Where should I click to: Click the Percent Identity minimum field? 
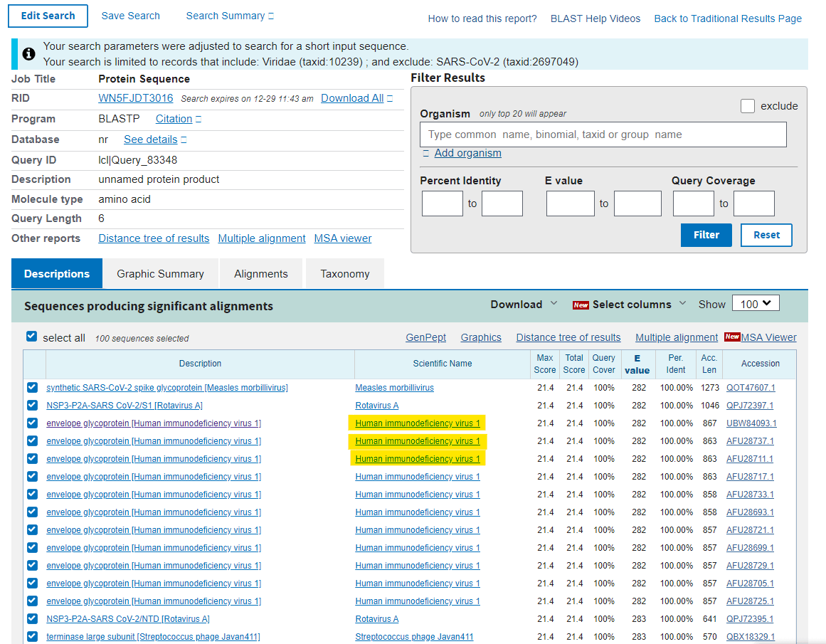click(x=443, y=204)
